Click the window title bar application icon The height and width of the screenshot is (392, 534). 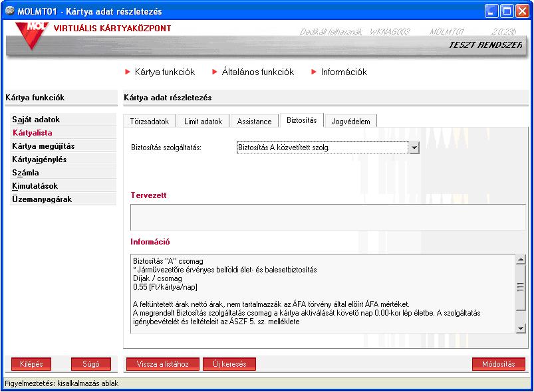click(10, 11)
